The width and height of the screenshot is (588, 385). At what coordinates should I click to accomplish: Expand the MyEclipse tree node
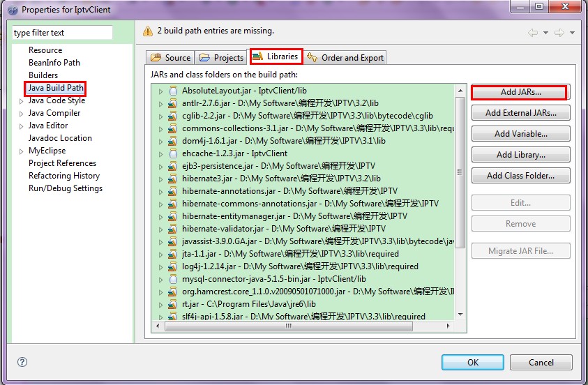22,151
